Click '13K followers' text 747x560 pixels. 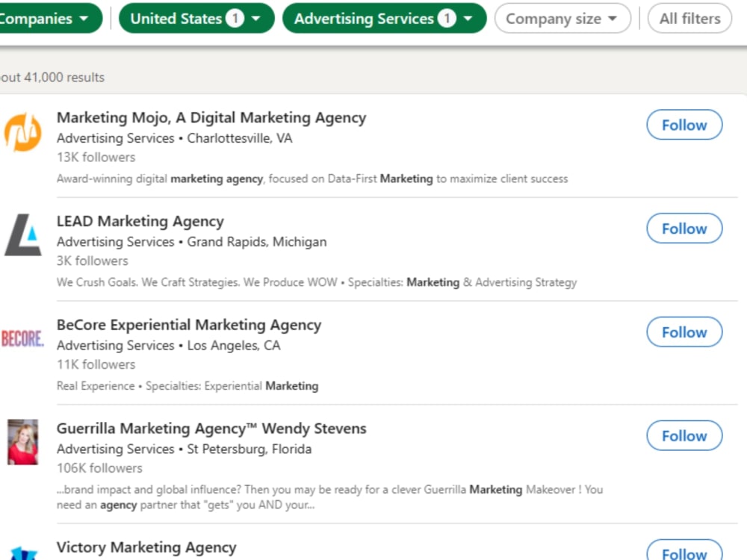(x=96, y=157)
